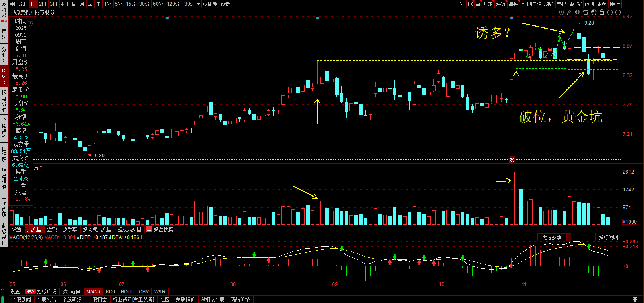Select the BOLL indicator tab

click(x=127, y=292)
